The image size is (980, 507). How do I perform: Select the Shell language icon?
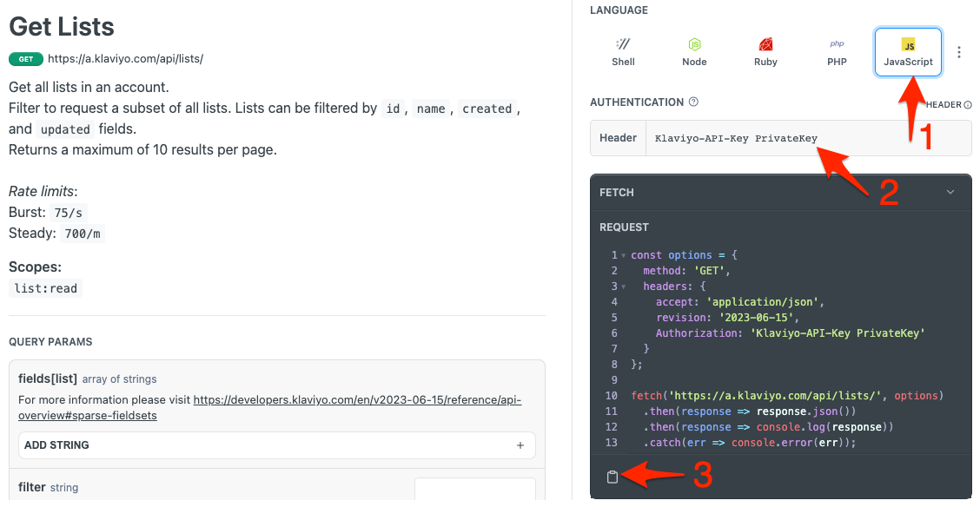pyautogui.click(x=623, y=50)
